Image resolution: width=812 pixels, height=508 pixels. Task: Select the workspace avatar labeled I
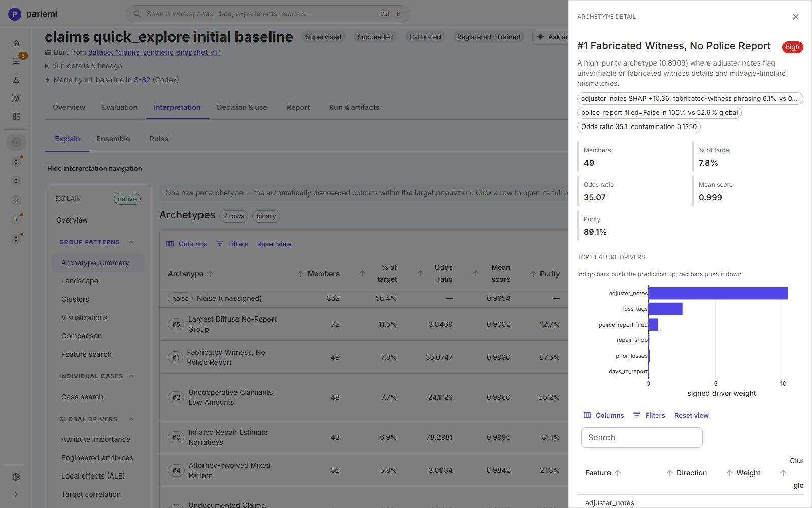[16, 142]
